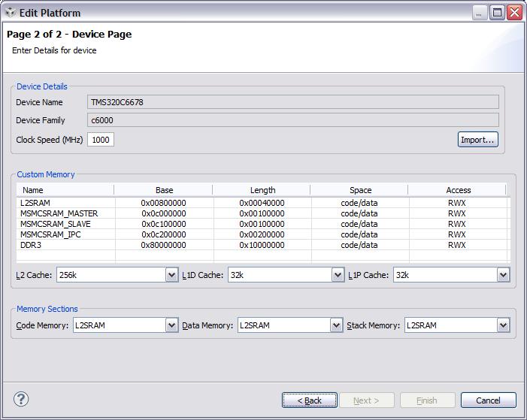Click the disabled Next > button
This screenshot has width=527, height=420.
pos(366,400)
